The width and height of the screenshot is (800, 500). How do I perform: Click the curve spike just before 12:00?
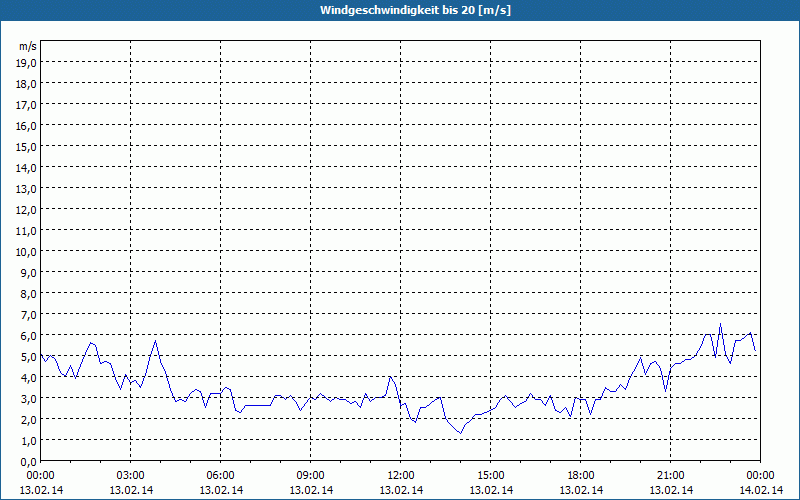click(x=390, y=377)
